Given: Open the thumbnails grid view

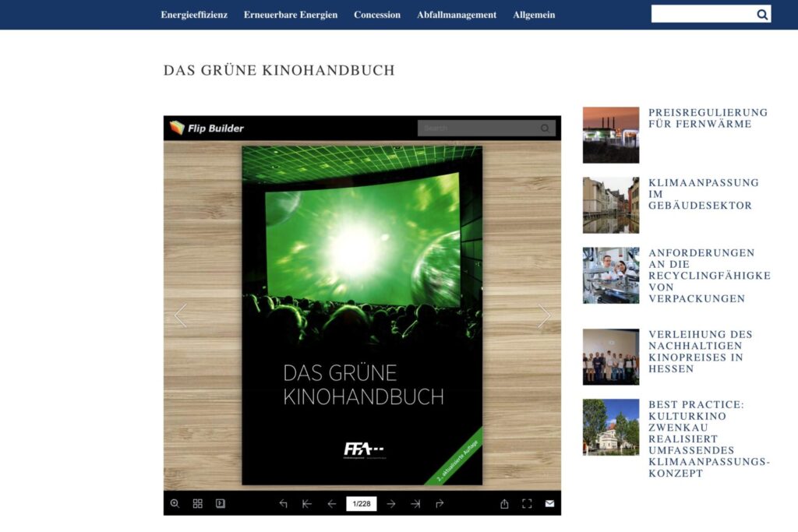Looking at the screenshot, I should [198, 504].
